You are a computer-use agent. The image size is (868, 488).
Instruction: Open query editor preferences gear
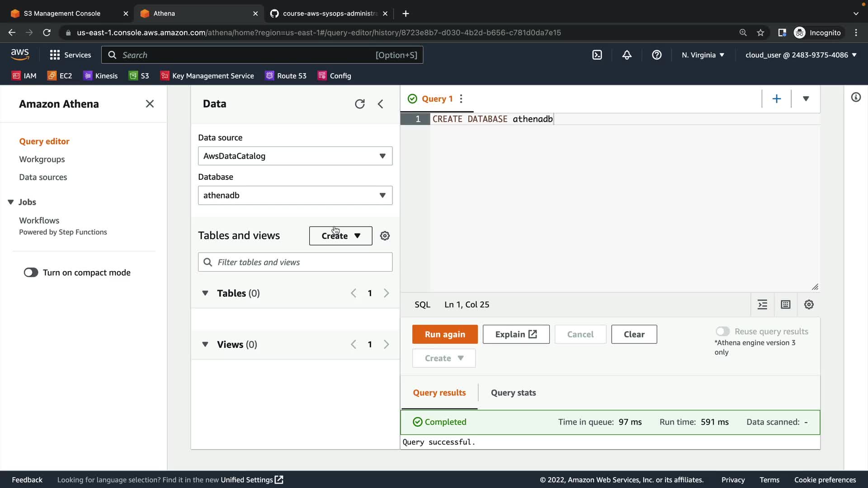click(x=809, y=305)
